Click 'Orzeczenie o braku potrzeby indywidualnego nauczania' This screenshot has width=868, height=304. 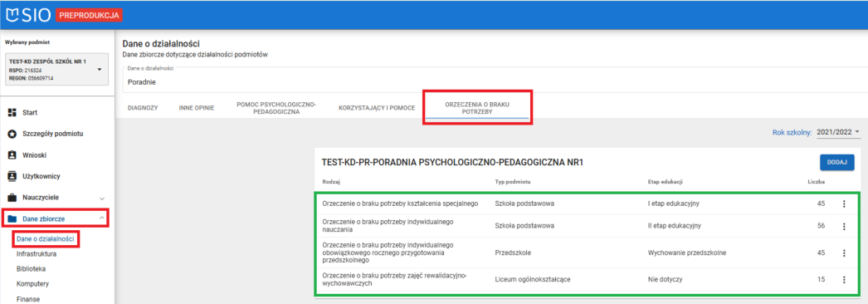(x=388, y=226)
